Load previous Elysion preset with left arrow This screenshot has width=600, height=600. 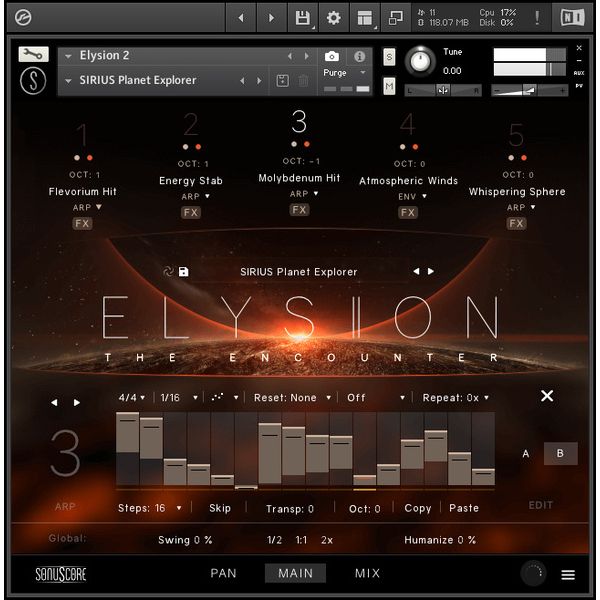coord(416,271)
